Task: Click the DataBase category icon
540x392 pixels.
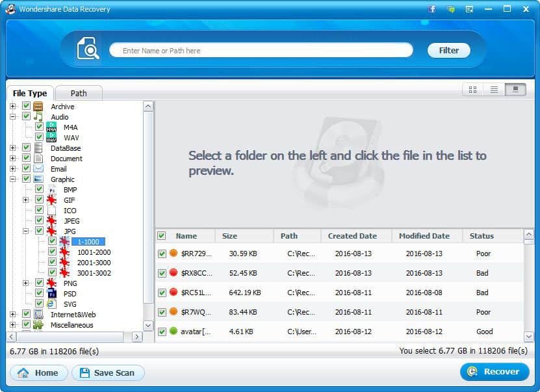Action: click(38, 148)
